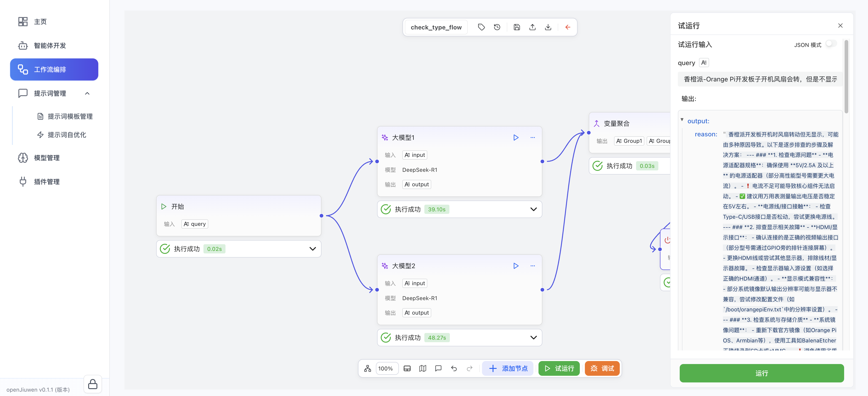This screenshot has height=396, width=868.
Task: Run the 大模型1 node play icon
Action: coord(516,138)
